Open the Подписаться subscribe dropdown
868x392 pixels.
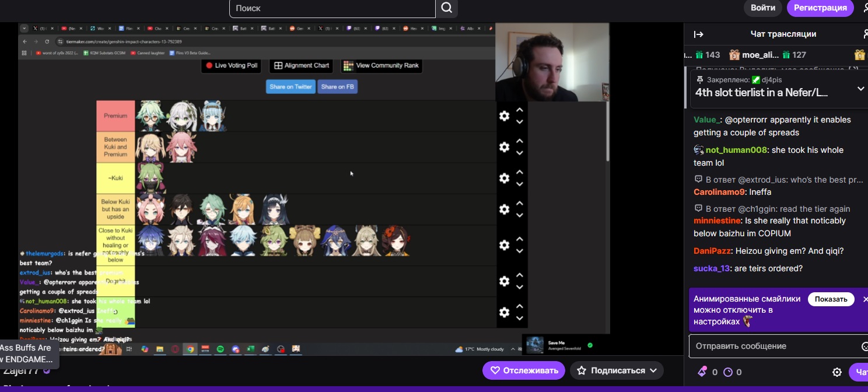tap(617, 370)
